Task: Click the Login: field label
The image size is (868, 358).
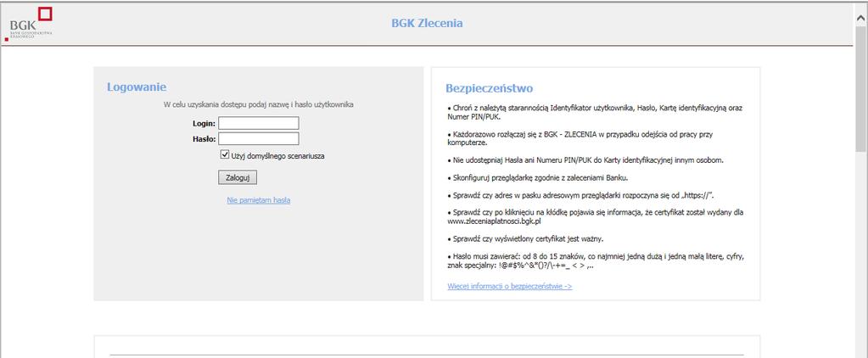Action: tap(204, 123)
